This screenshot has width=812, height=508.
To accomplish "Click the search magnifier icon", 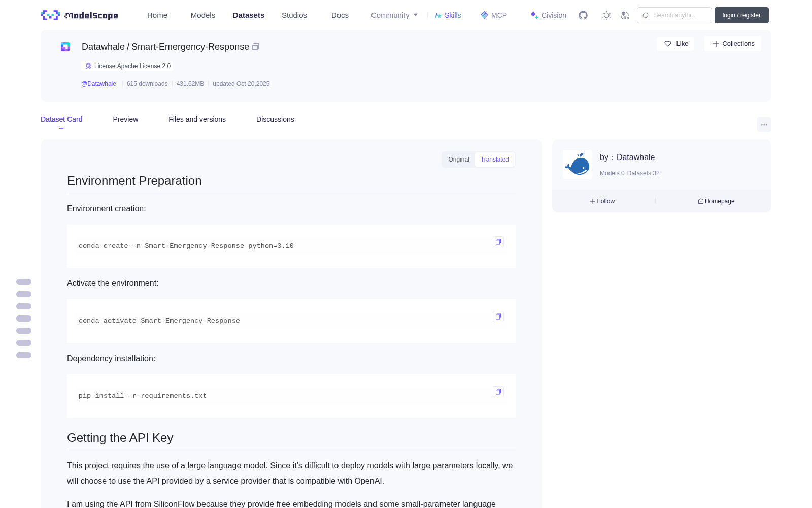I will click(646, 15).
